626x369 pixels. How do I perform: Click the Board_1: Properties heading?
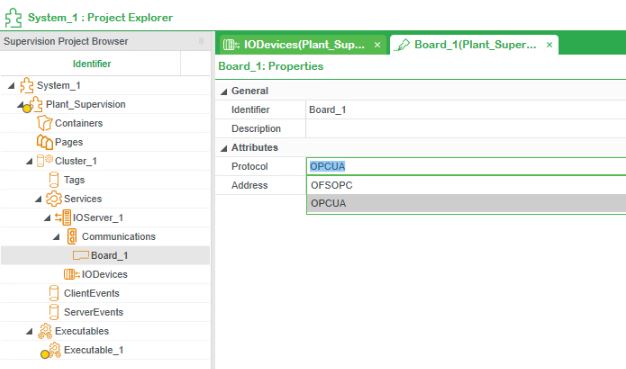(271, 66)
